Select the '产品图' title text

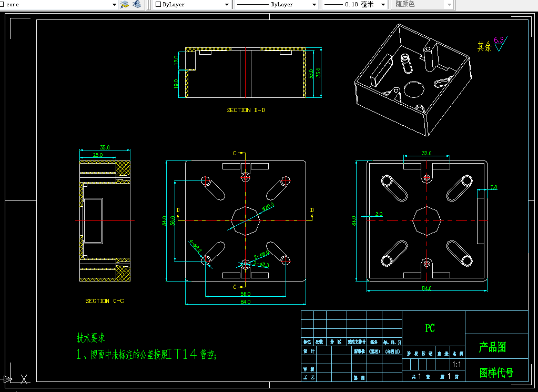pos(493,347)
